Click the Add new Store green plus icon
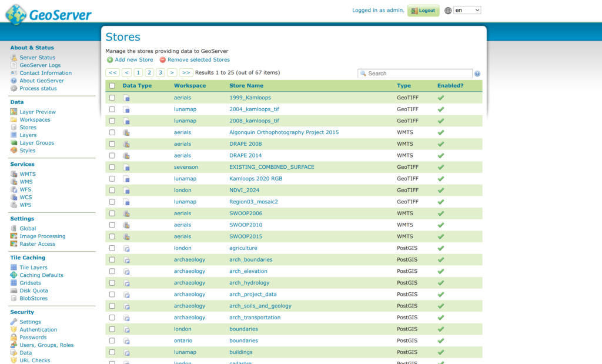The height and width of the screenshot is (364, 602). pyautogui.click(x=110, y=60)
